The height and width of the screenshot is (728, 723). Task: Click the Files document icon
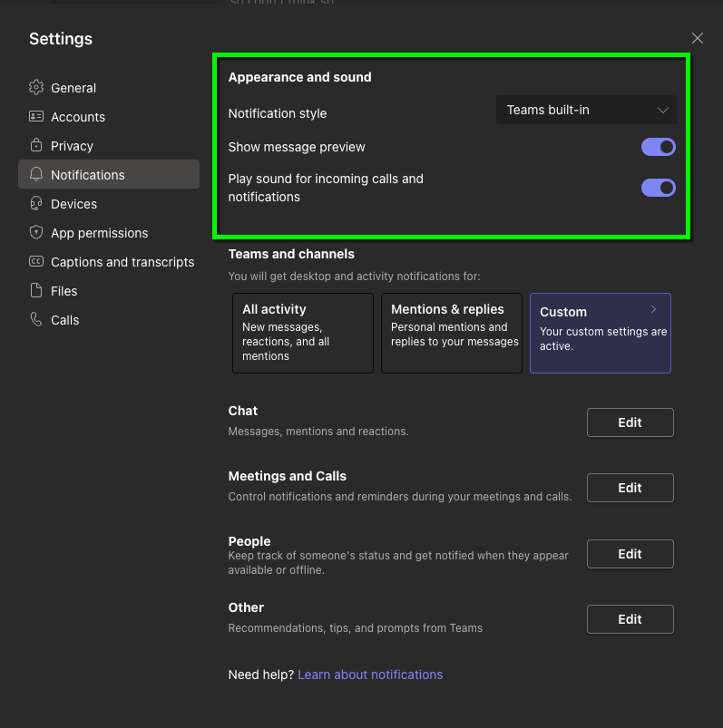[36, 290]
